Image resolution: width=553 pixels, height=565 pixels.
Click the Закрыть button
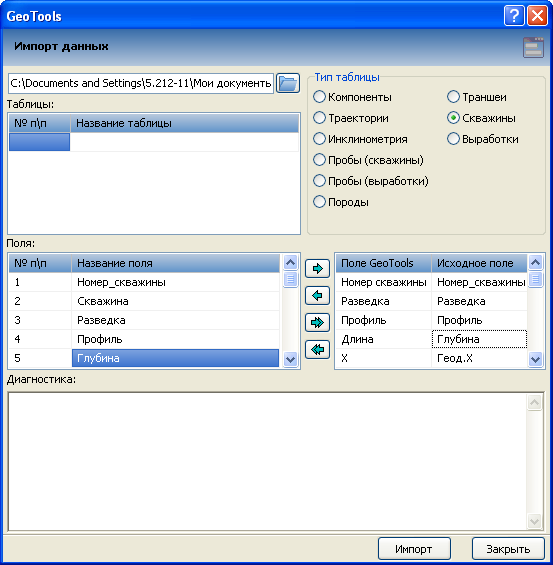point(508,549)
